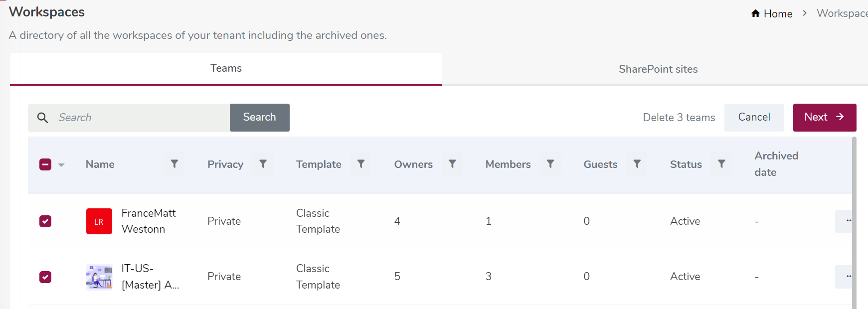Select the Teams tab
The width and height of the screenshot is (868, 309).
pos(226,68)
